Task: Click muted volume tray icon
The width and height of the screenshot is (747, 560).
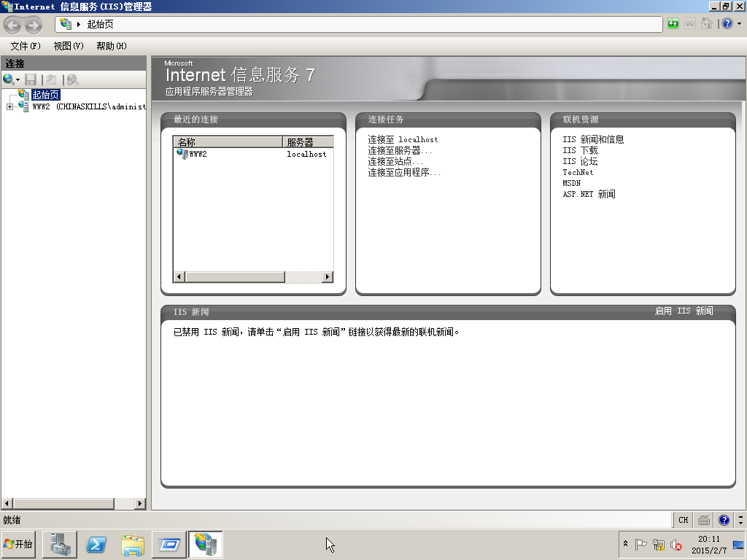Action: pyautogui.click(x=676, y=544)
